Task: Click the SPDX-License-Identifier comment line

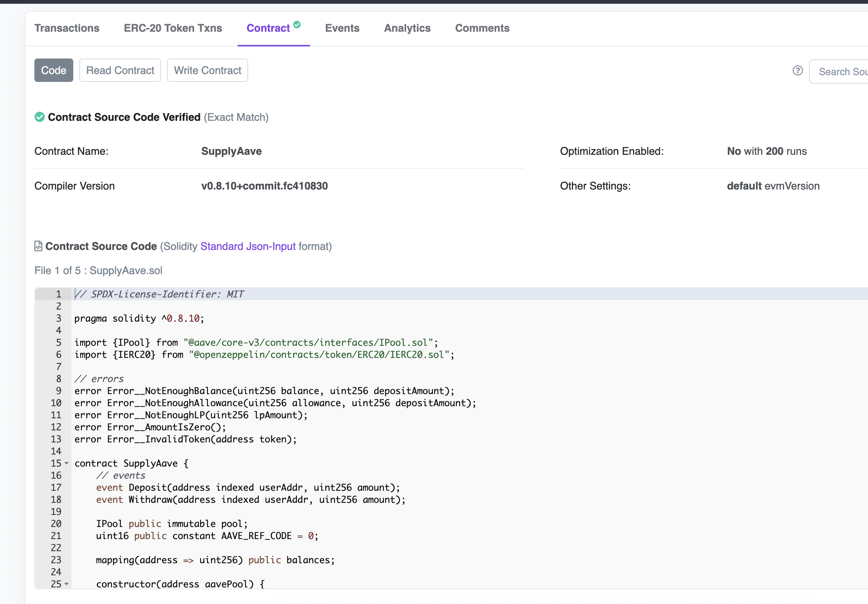Action: coord(159,294)
